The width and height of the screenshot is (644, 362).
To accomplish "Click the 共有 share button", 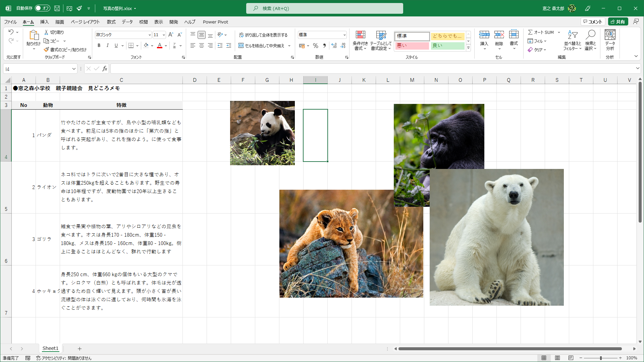I will 618,22.
